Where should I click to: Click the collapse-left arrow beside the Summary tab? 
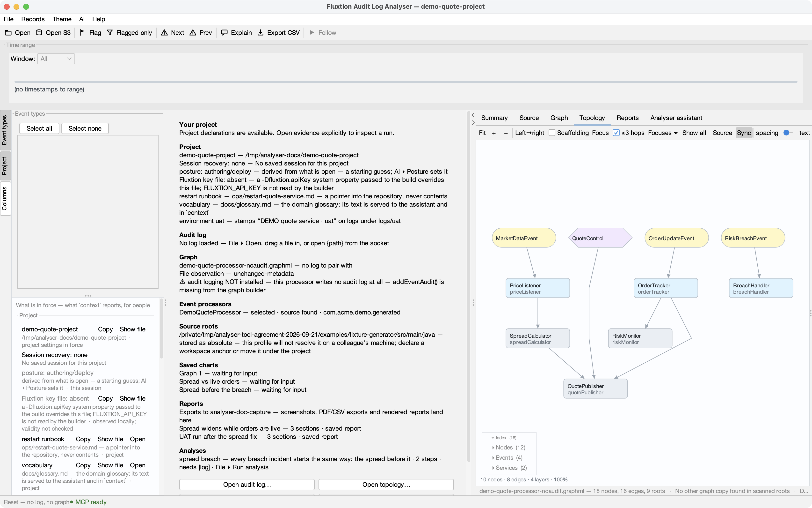click(x=473, y=115)
